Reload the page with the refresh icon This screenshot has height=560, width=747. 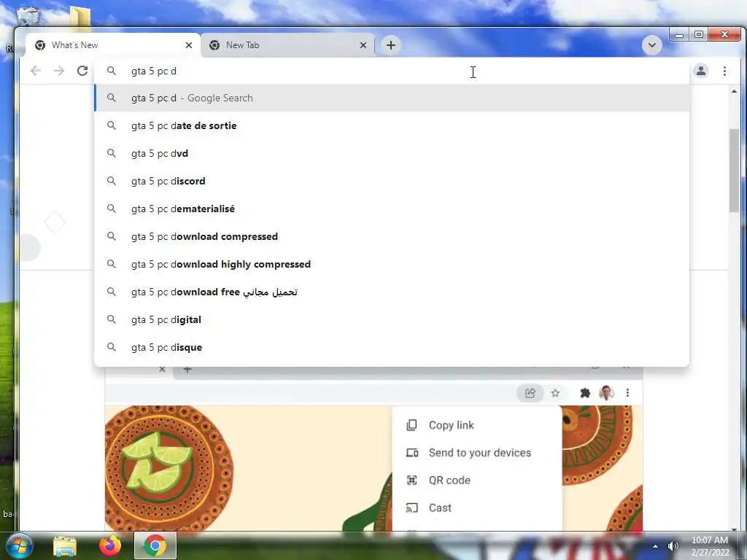click(82, 71)
